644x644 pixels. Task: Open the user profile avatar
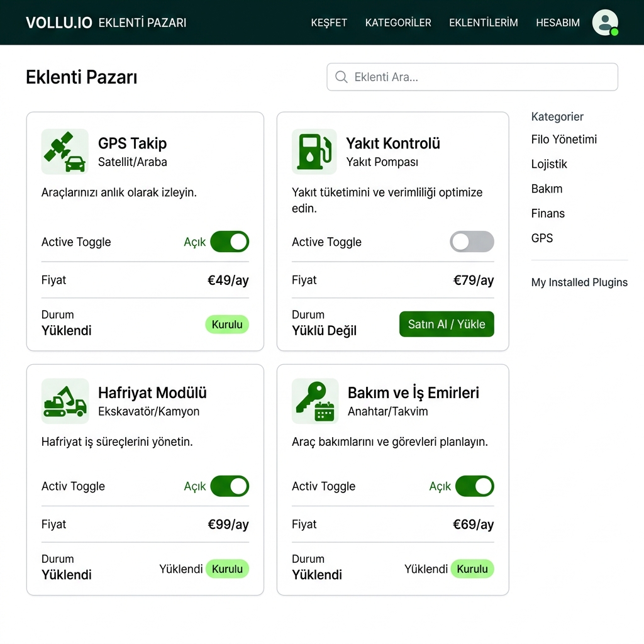click(605, 23)
